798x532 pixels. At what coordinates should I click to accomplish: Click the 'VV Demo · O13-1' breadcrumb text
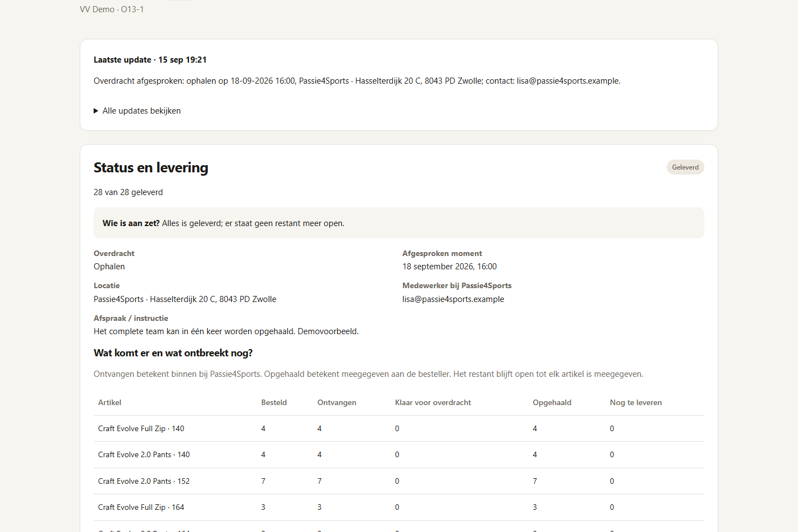(112, 9)
